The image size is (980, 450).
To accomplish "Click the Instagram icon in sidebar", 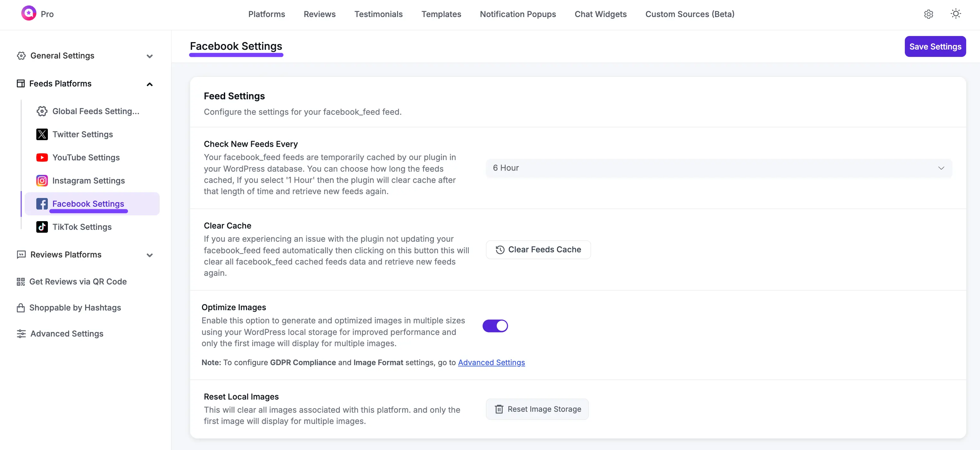I will (42, 181).
